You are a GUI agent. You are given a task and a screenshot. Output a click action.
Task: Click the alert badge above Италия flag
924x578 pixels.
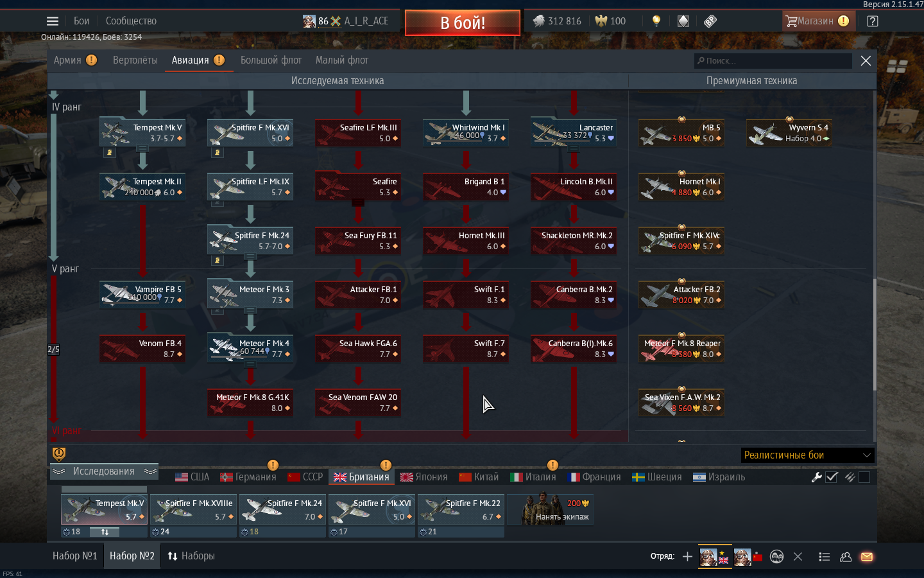(552, 465)
